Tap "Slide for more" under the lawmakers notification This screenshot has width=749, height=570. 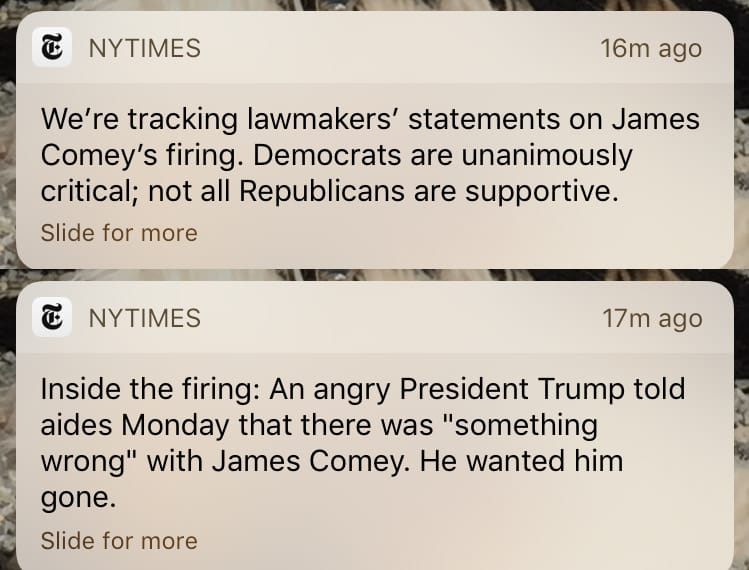pyautogui.click(x=119, y=233)
